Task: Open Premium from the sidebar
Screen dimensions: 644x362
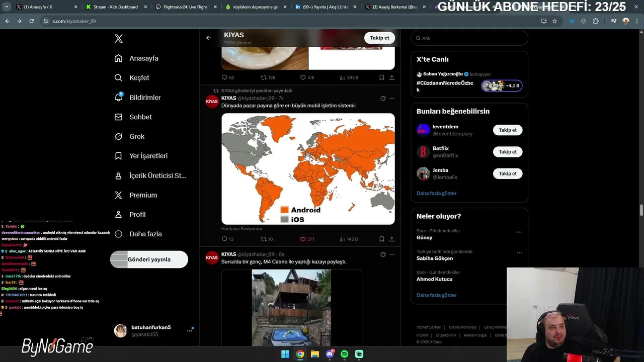Action: pyautogui.click(x=136, y=195)
